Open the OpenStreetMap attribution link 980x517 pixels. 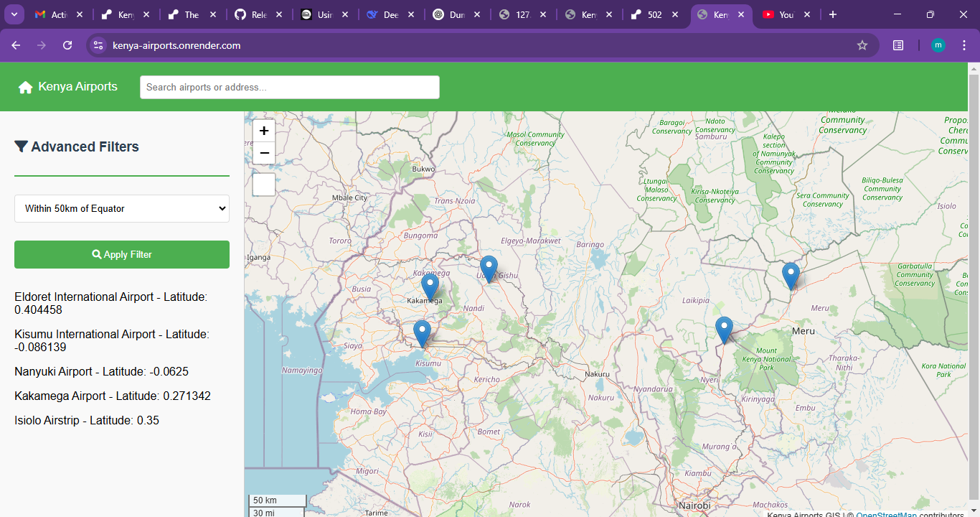point(886,514)
